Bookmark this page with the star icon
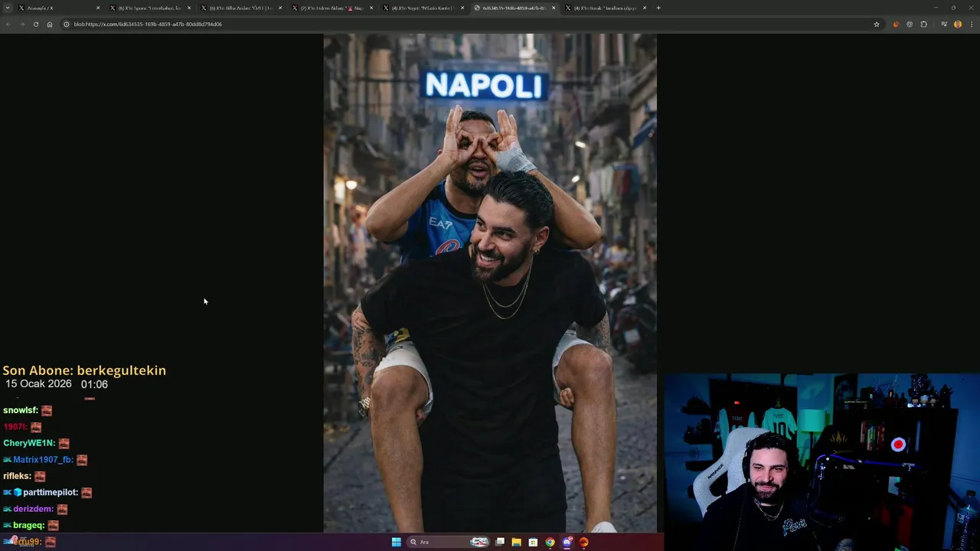The image size is (980, 551). (x=877, y=24)
